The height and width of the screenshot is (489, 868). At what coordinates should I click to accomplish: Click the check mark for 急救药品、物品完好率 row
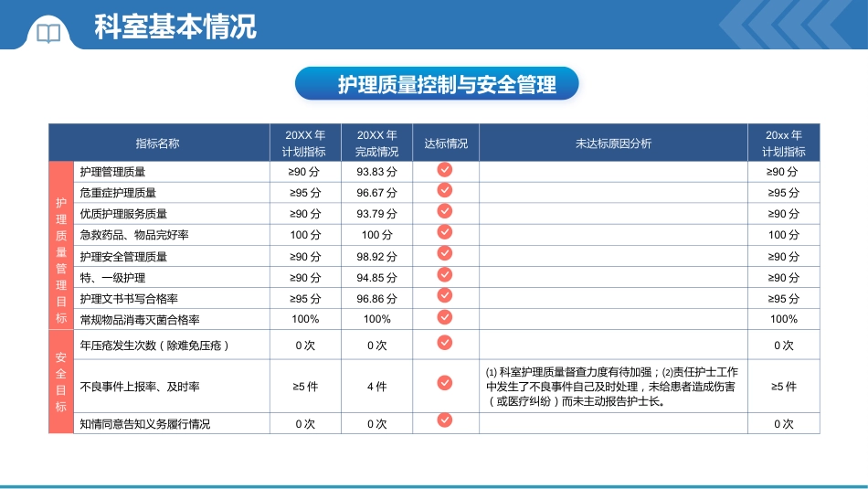click(445, 232)
